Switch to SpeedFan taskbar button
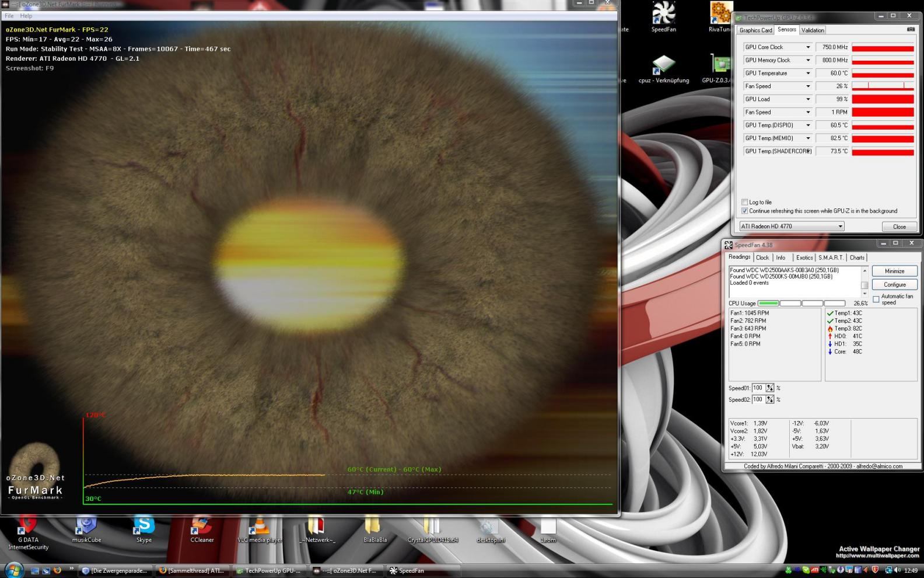The image size is (924, 578). 423,570
